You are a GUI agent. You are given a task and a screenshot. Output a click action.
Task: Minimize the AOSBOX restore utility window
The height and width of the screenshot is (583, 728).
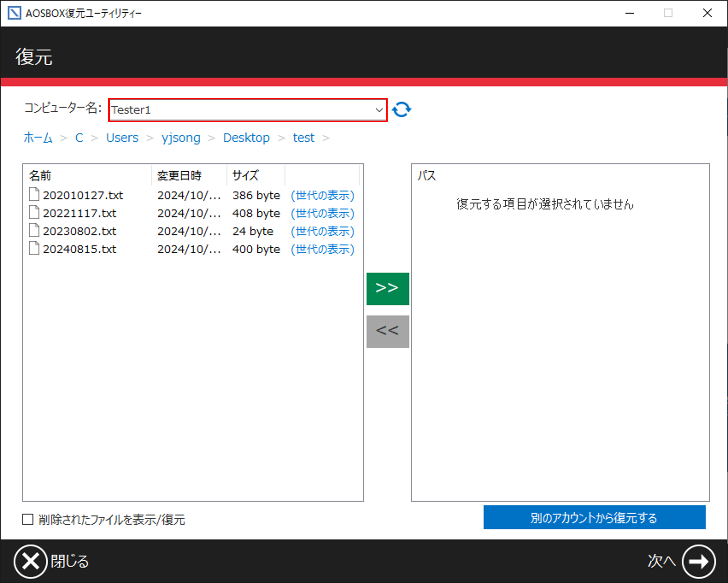[629, 13]
